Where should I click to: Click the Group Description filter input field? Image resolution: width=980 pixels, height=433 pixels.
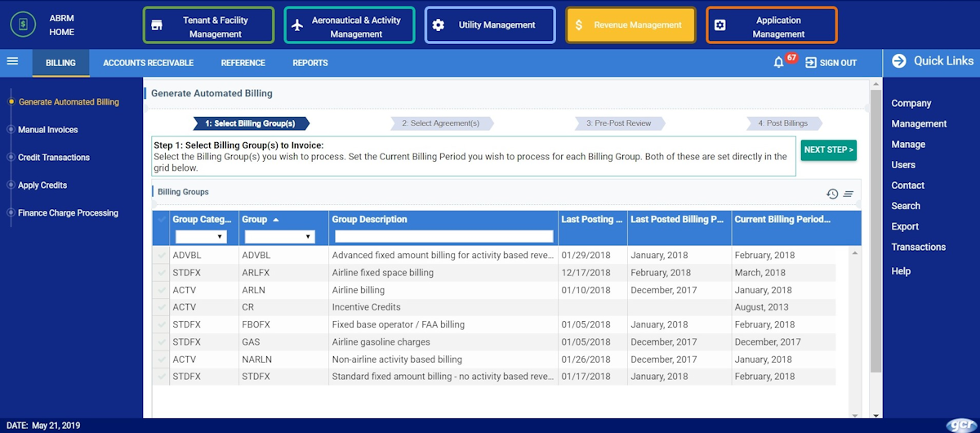coord(444,237)
